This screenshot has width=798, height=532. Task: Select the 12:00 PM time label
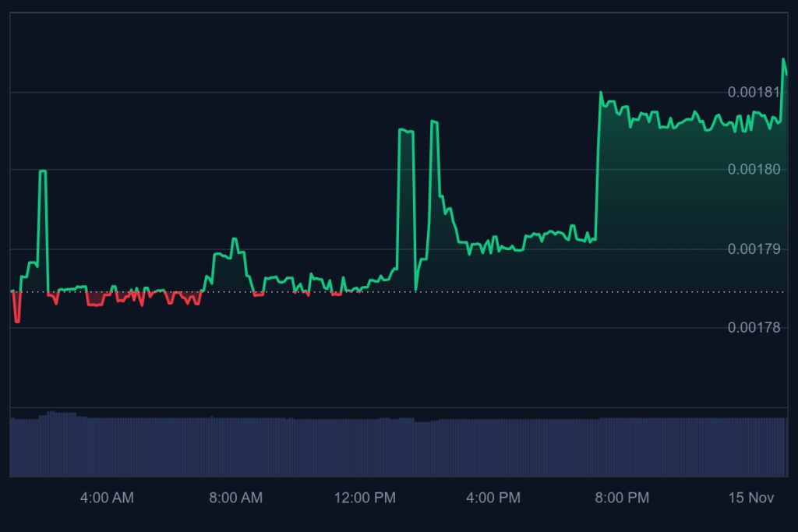(x=364, y=498)
